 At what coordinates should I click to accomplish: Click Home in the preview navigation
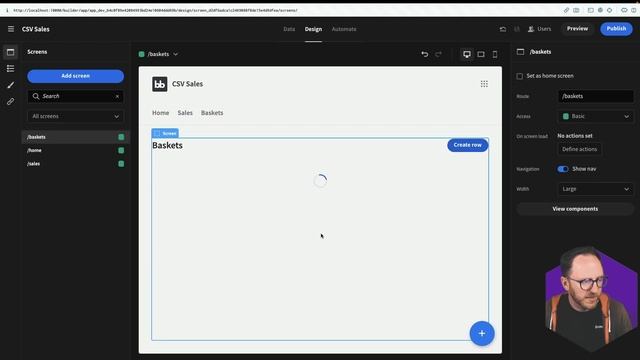point(160,113)
